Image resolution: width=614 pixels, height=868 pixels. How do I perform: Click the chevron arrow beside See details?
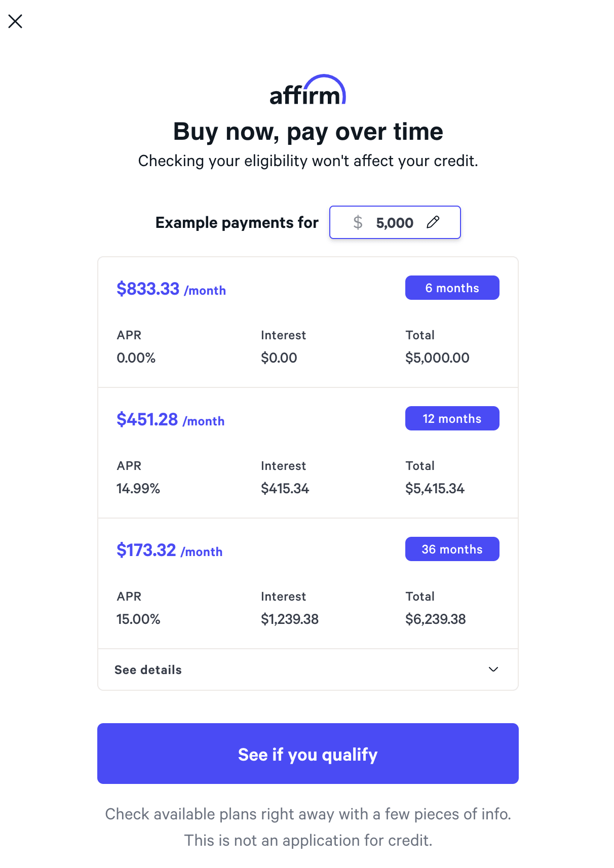(493, 669)
